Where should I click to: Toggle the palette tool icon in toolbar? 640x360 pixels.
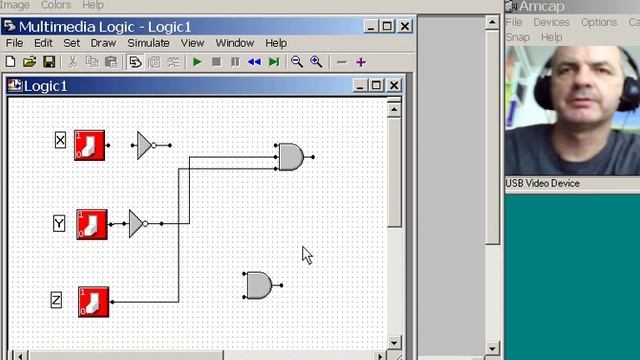click(135, 62)
